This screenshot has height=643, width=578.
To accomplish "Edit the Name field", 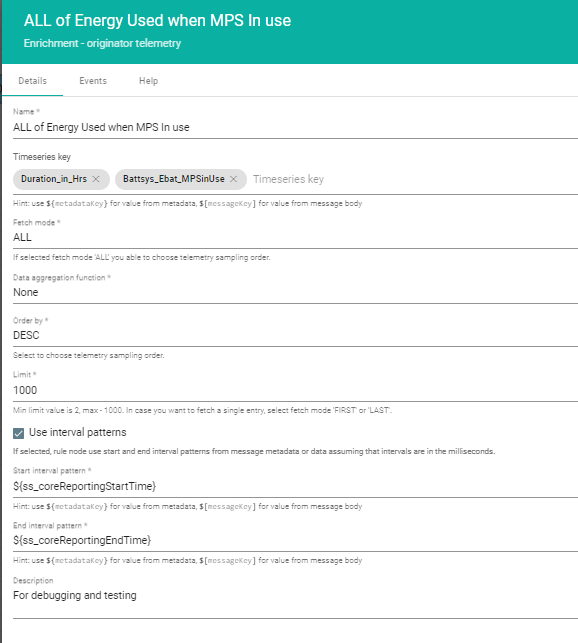I will [295, 127].
